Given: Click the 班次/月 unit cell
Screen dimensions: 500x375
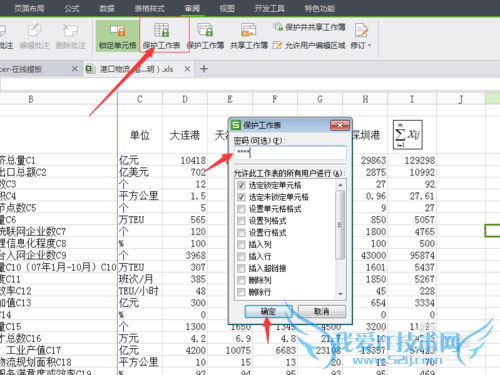Looking at the screenshot, I should point(140,279).
